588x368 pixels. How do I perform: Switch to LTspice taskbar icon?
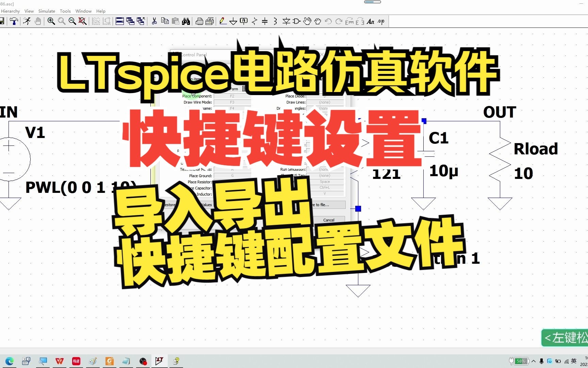(159, 361)
